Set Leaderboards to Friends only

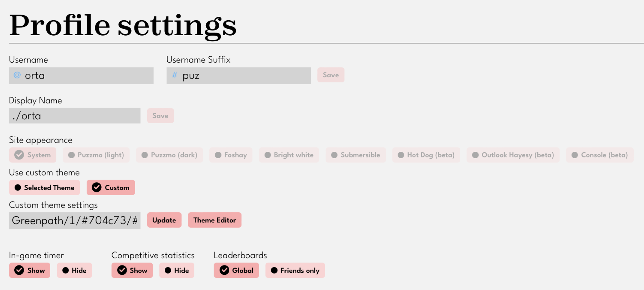(295, 270)
